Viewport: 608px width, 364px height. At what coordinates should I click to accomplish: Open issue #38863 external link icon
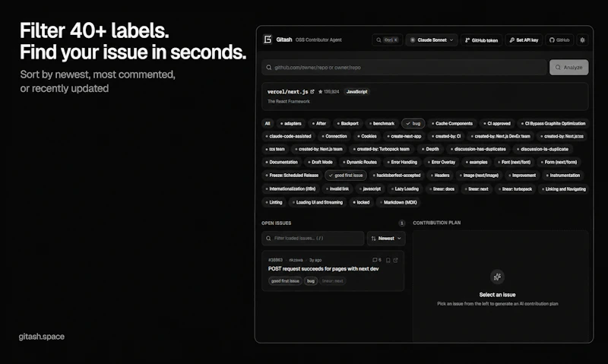tap(395, 260)
